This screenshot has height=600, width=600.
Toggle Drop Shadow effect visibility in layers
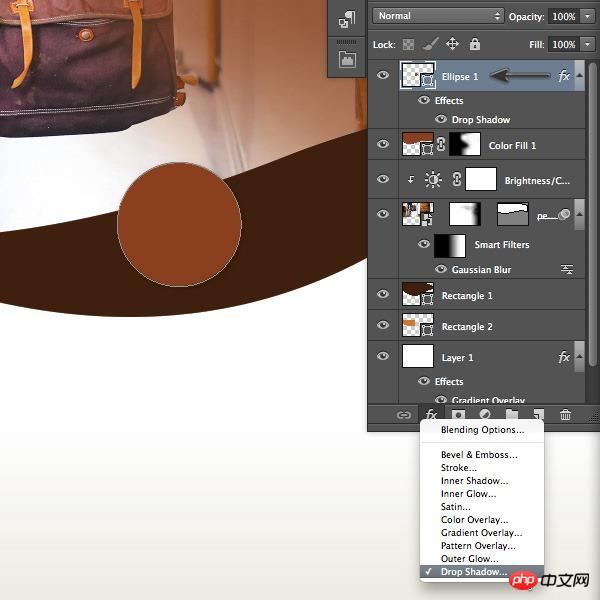pyautogui.click(x=441, y=119)
